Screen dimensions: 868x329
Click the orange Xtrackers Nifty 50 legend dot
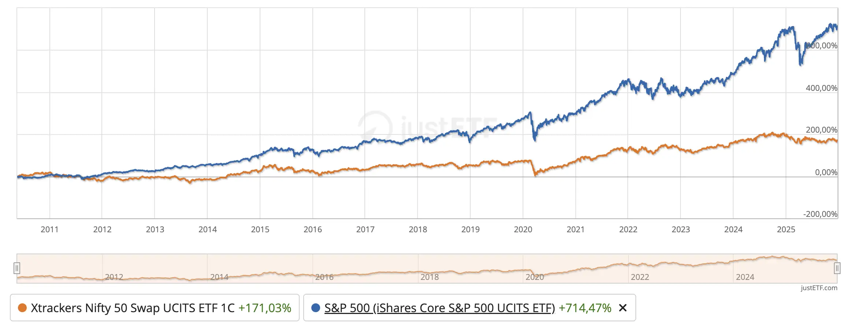click(x=22, y=308)
